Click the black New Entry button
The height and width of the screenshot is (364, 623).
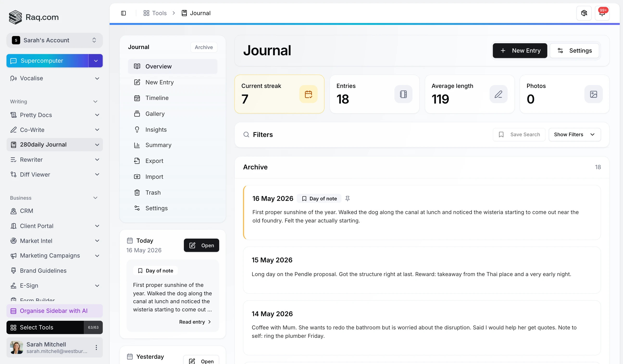pyautogui.click(x=520, y=51)
